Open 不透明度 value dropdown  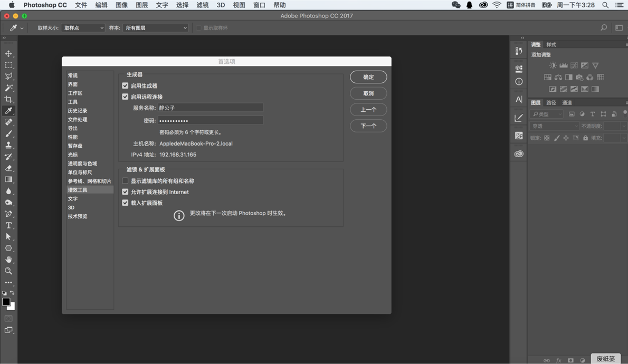[x=623, y=126]
